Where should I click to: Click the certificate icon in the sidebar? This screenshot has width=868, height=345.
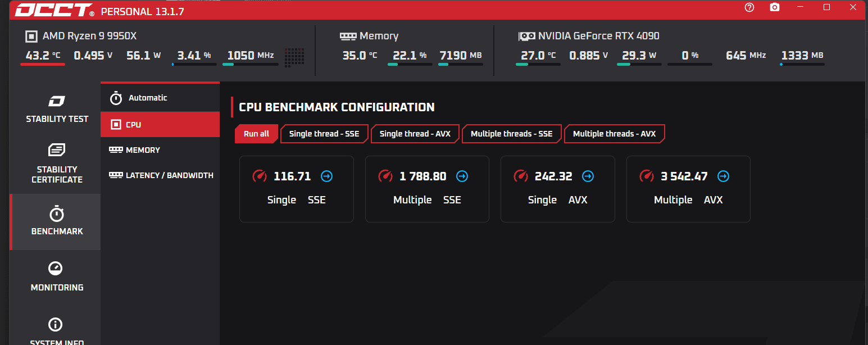pos(57,149)
